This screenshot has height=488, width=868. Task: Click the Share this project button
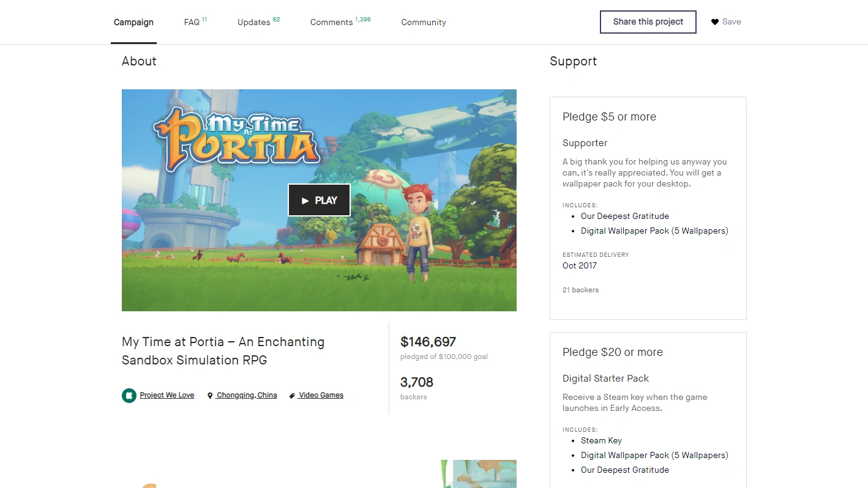648,22
